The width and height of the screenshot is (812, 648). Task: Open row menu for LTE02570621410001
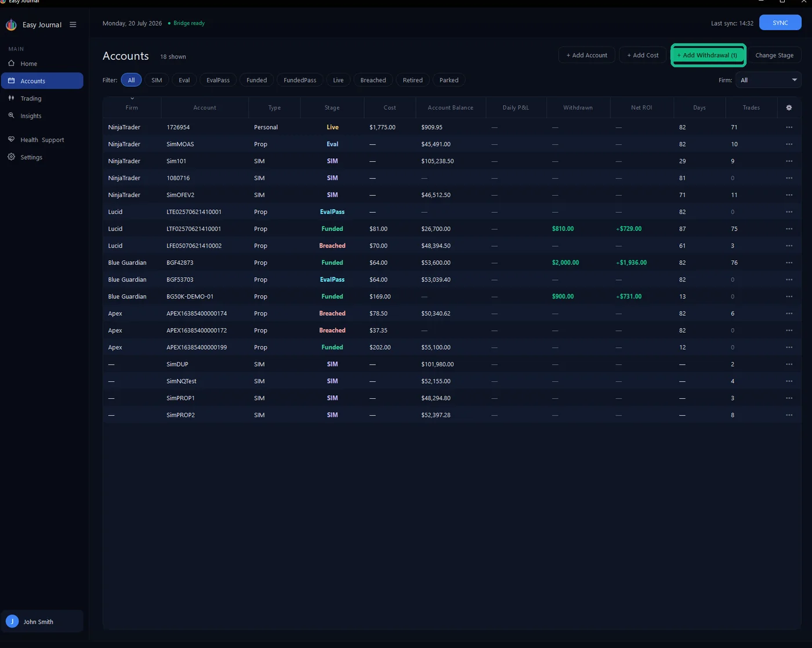pos(789,212)
